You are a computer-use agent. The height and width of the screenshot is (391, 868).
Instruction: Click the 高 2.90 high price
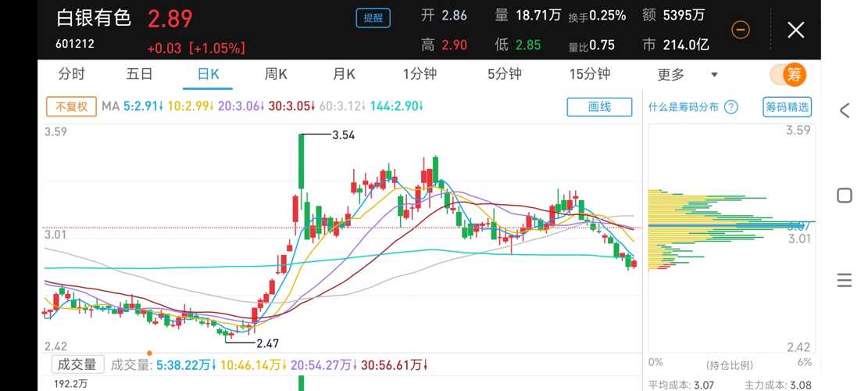click(444, 45)
